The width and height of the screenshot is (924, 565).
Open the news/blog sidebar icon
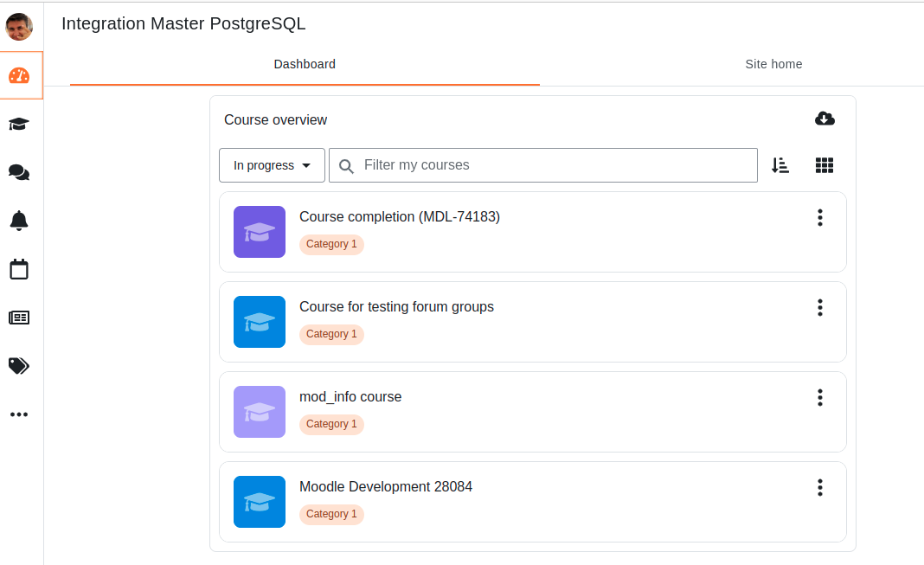(19, 318)
